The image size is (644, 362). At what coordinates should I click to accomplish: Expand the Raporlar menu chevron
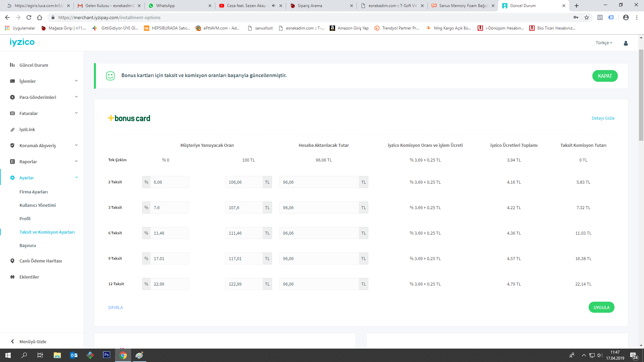click(76, 161)
